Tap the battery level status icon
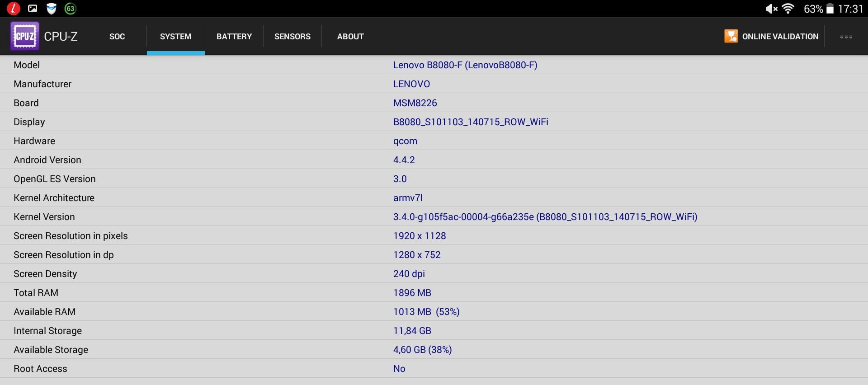This screenshot has height=385, width=868. 830,9
